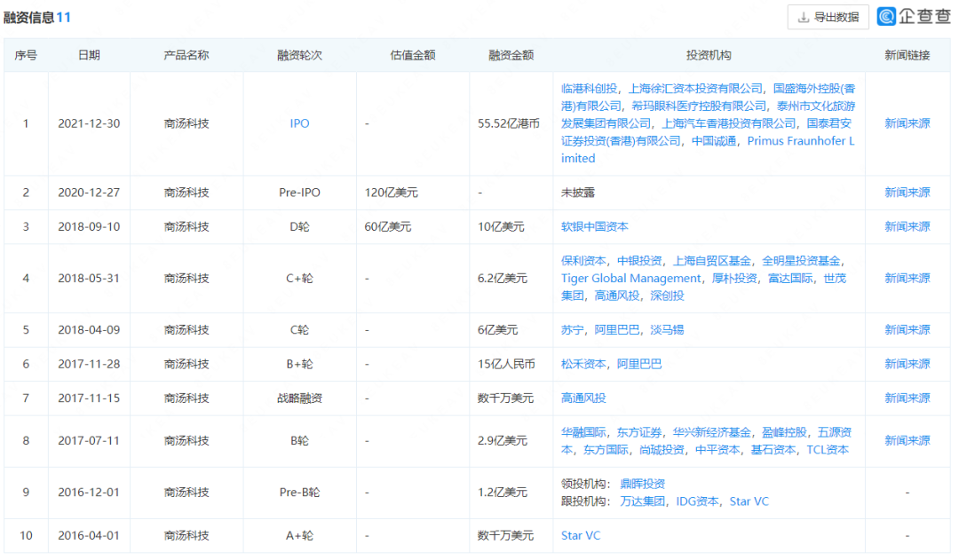Click investor 富达国际

[790, 279]
